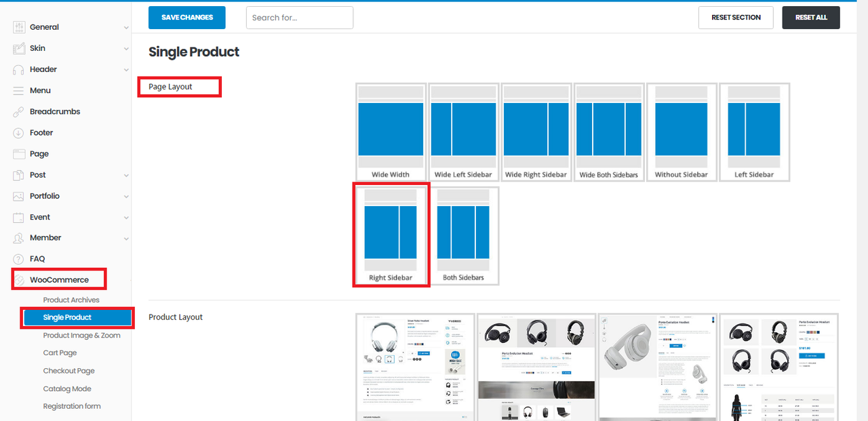The image size is (868, 421).
Task: Click the Save Changes button
Action: 187,18
